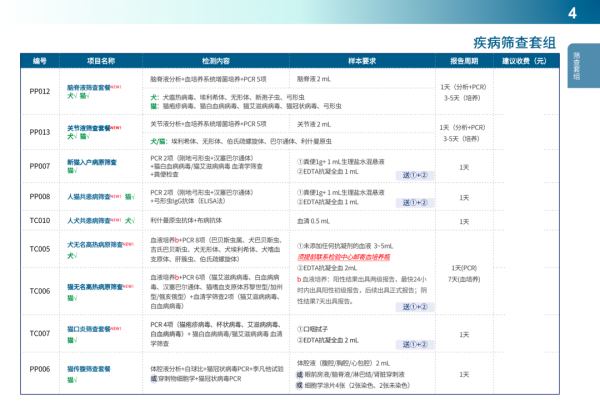Select the code cell "PP013"
The height and width of the screenshot is (415, 600).
[x=40, y=132]
